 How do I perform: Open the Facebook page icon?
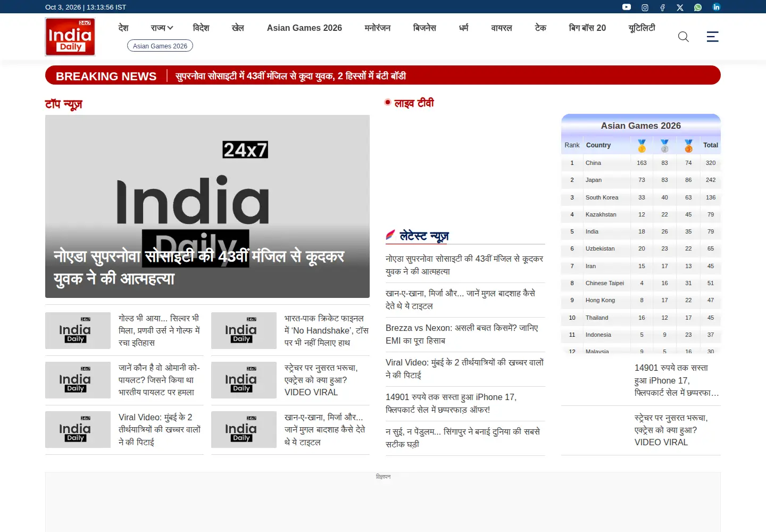[x=662, y=7]
